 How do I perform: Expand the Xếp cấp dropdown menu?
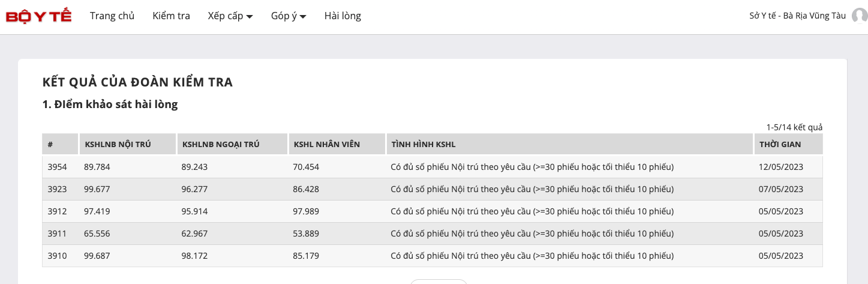pos(230,16)
